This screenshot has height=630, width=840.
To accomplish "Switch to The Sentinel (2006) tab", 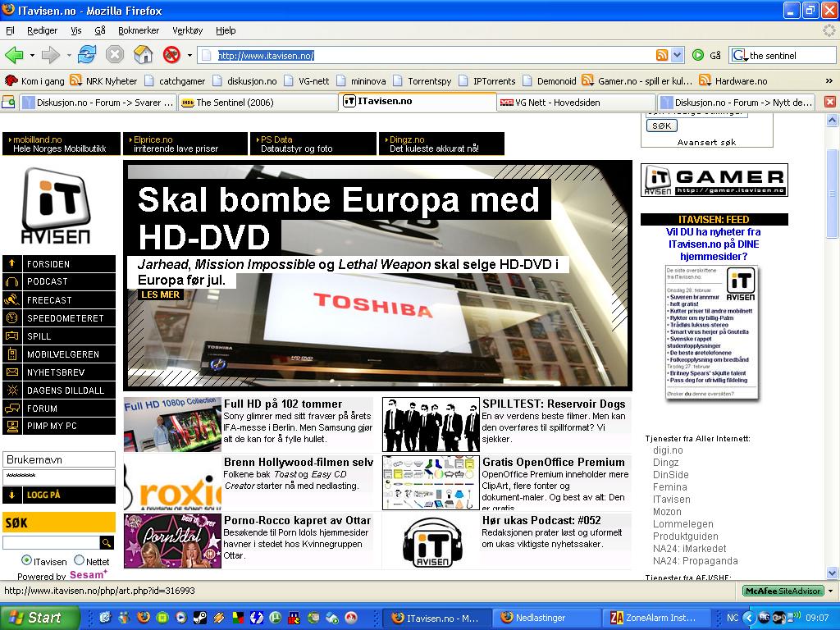I will pos(257,103).
